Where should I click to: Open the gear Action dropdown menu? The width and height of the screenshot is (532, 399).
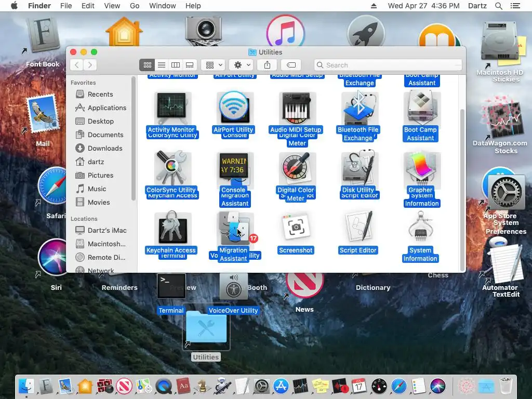click(241, 65)
